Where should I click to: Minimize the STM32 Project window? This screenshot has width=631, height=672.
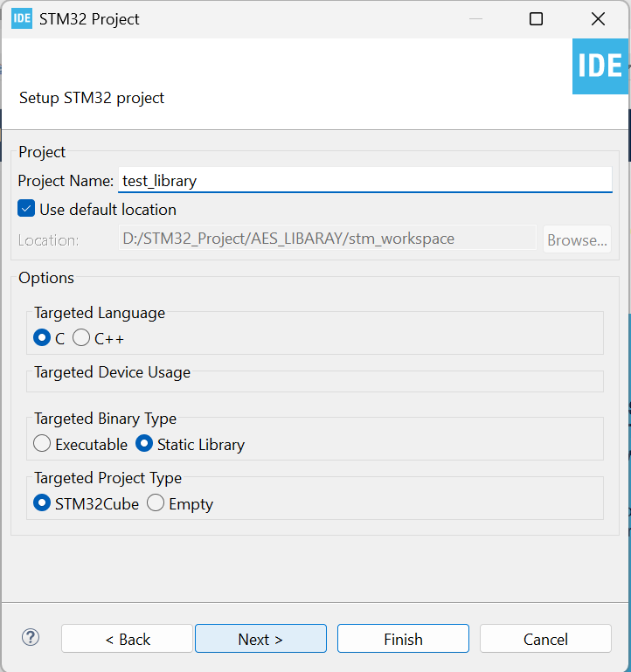pyautogui.click(x=475, y=19)
